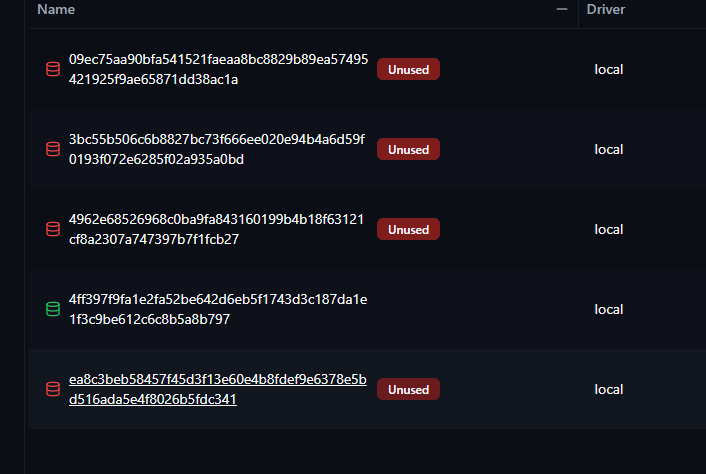Click local driver cell of ea8c3beb row
Image resolution: width=706 pixels, height=474 pixels.
[x=609, y=390]
